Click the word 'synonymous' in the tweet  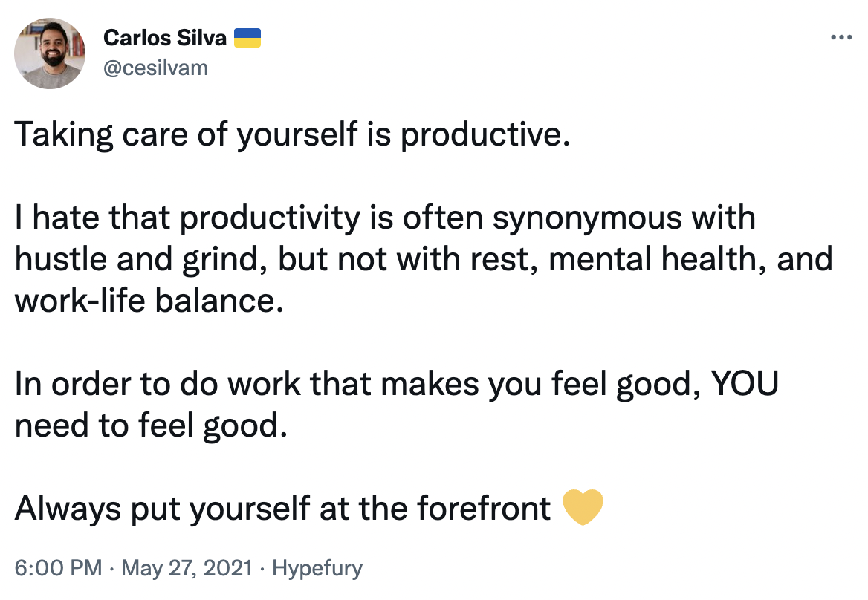click(587, 218)
